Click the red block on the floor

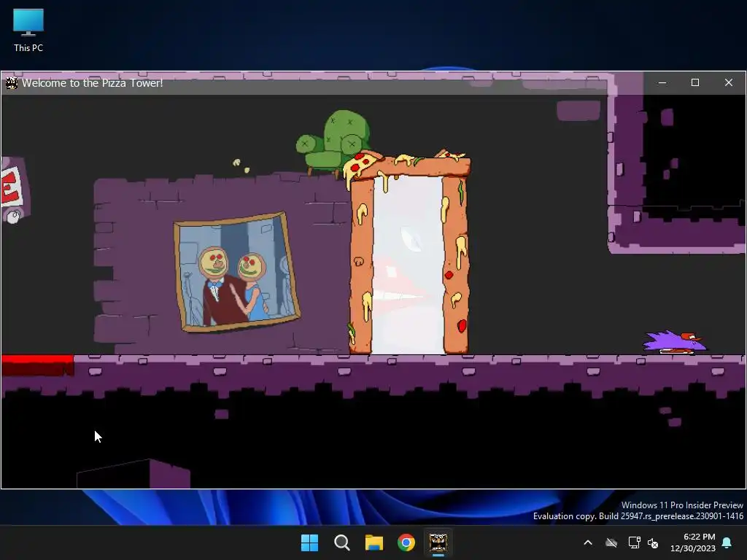(x=38, y=366)
